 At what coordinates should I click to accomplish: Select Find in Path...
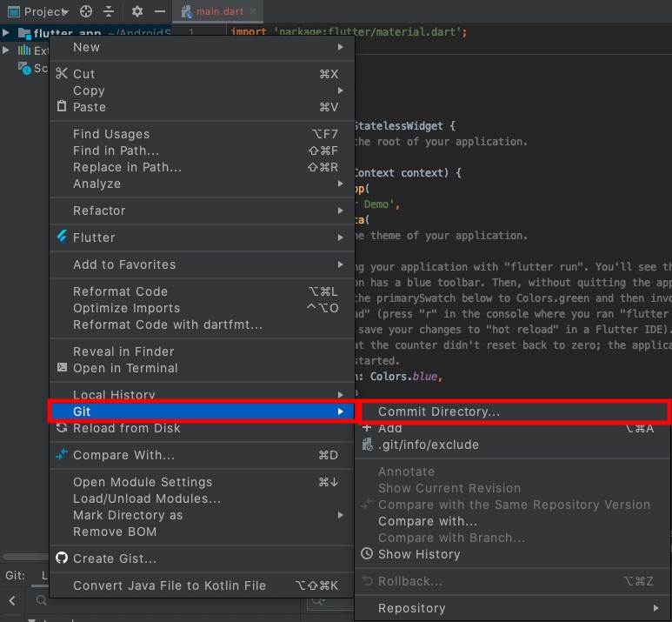pyautogui.click(x=202, y=150)
